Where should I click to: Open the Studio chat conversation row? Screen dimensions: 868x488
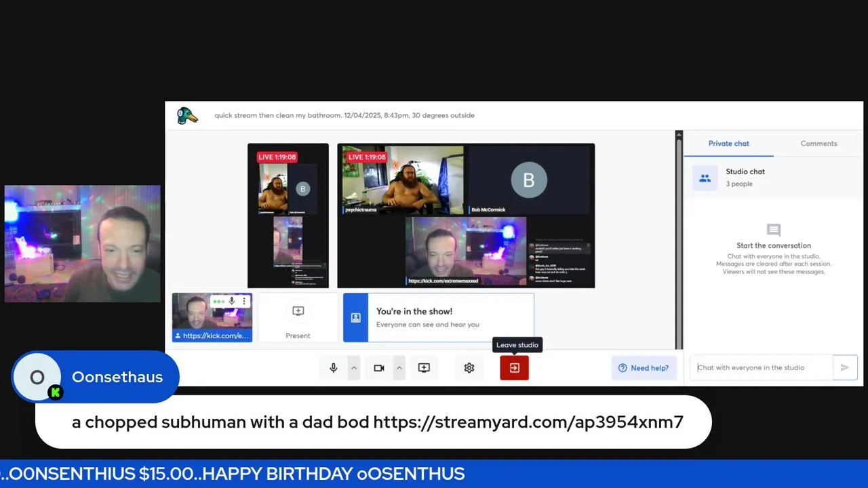(774, 178)
